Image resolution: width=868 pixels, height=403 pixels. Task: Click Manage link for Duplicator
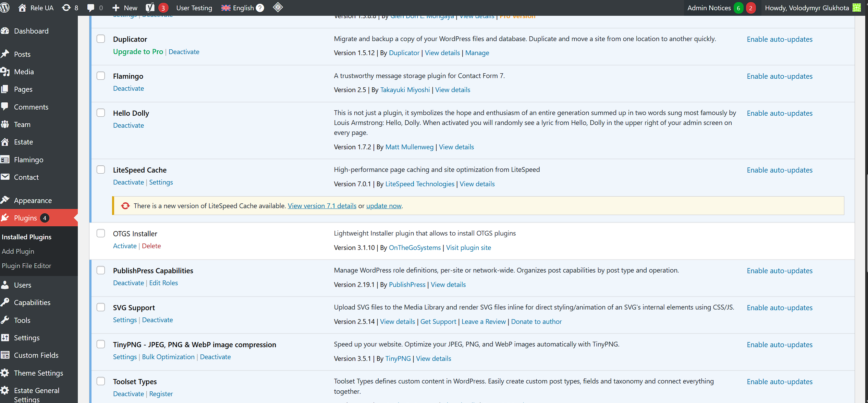(x=477, y=53)
